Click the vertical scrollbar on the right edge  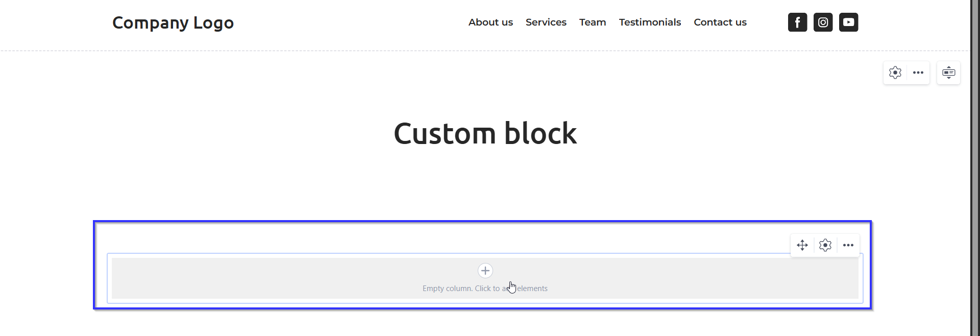pos(975,168)
